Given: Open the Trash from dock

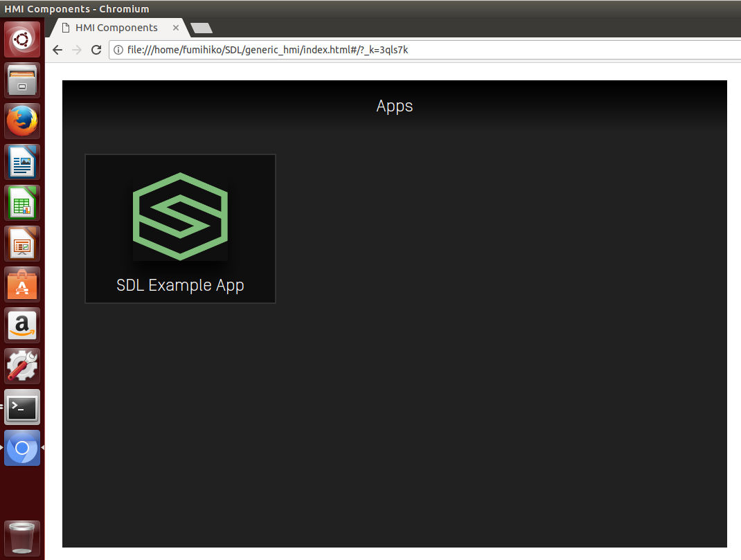Looking at the screenshot, I should 22,539.
